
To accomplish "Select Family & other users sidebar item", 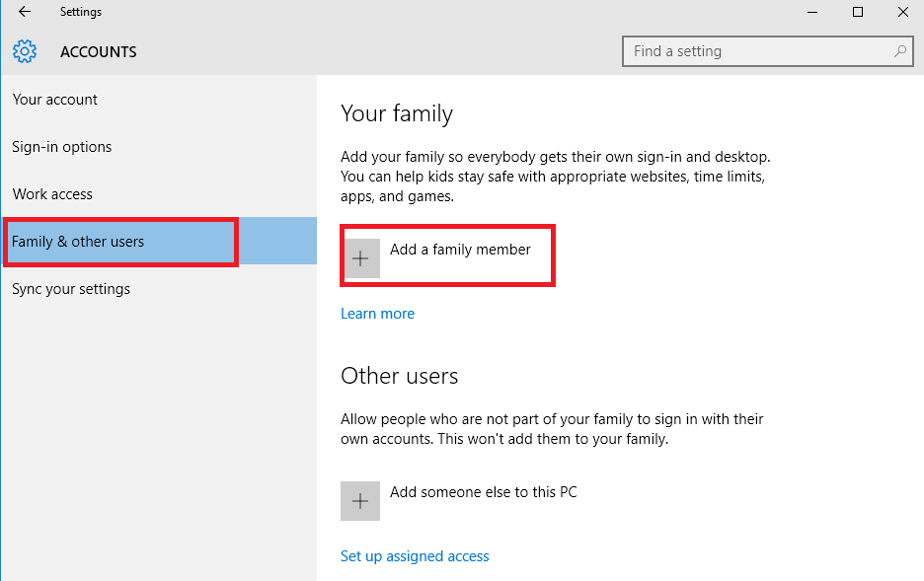I will (x=78, y=242).
